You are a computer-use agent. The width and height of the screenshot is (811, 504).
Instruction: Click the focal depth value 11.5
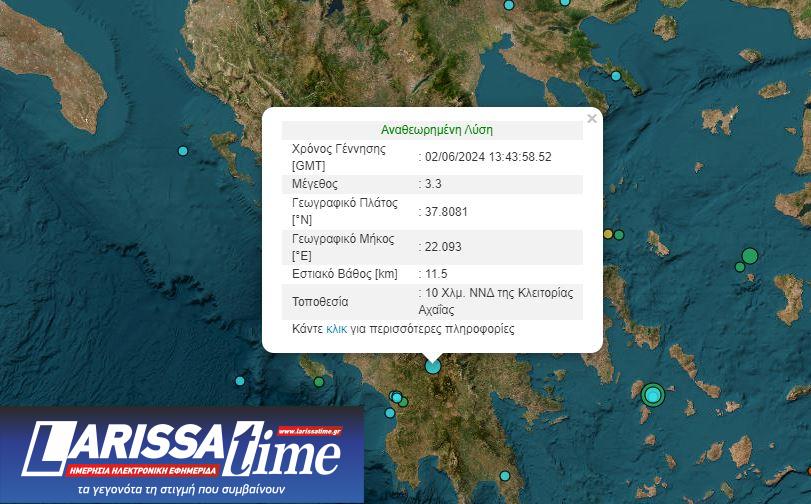[436, 274]
